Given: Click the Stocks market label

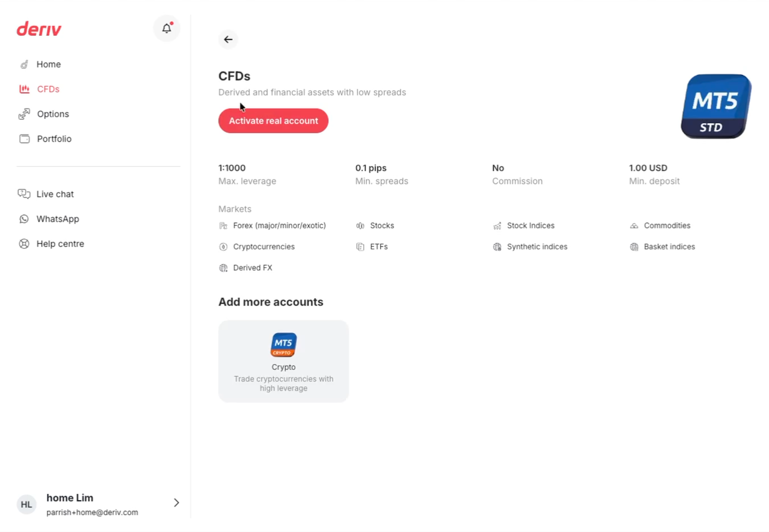Looking at the screenshot, I should 382,225.
